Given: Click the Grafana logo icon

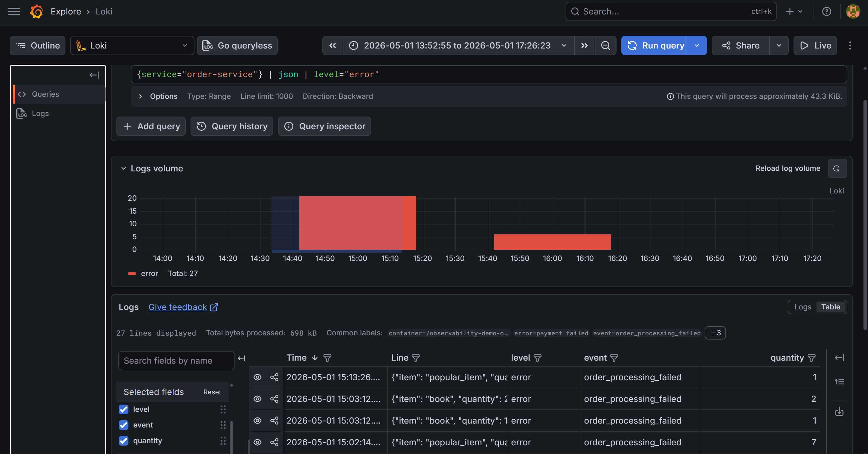Looking at the screenshot, I should pos(36,11).
